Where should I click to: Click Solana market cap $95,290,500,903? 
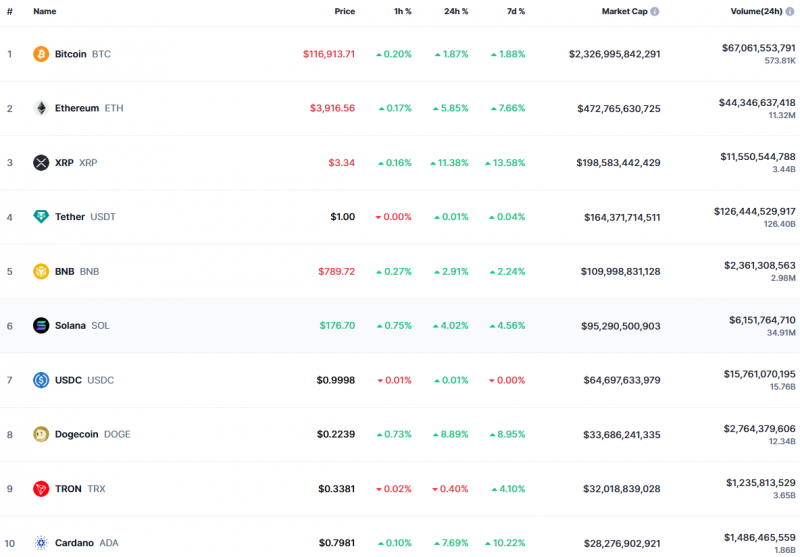[621, 326]
